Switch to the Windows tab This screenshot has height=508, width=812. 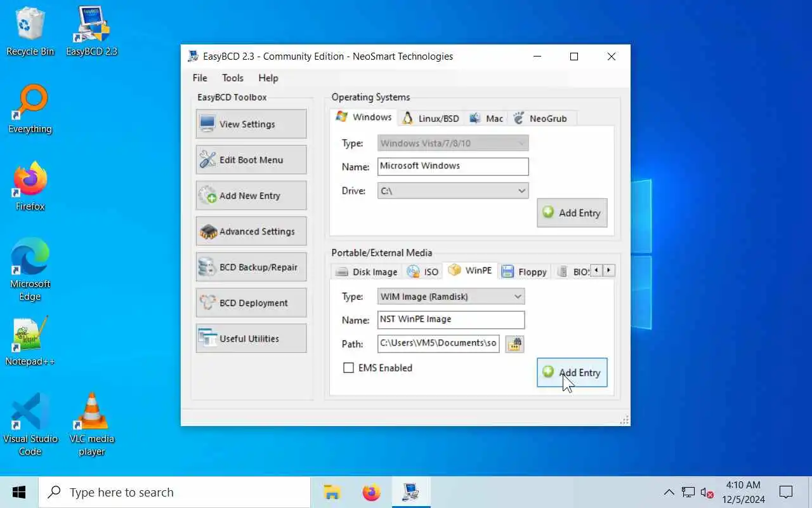tap(364, 117)
